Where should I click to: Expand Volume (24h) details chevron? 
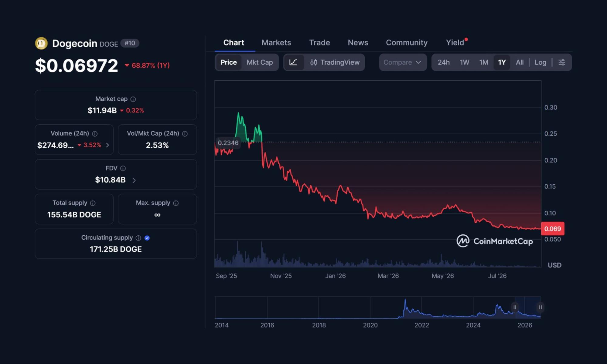point(107,145)
